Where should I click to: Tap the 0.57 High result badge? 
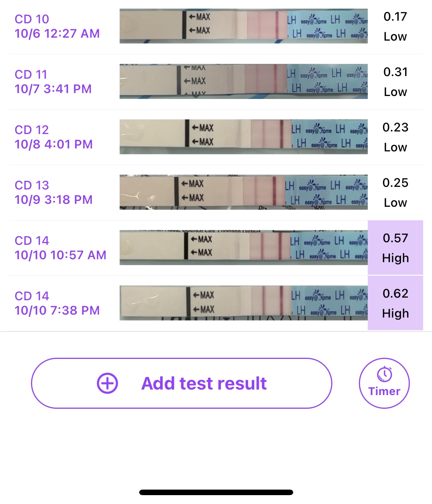pyautogui.click(x=395, y=248)
